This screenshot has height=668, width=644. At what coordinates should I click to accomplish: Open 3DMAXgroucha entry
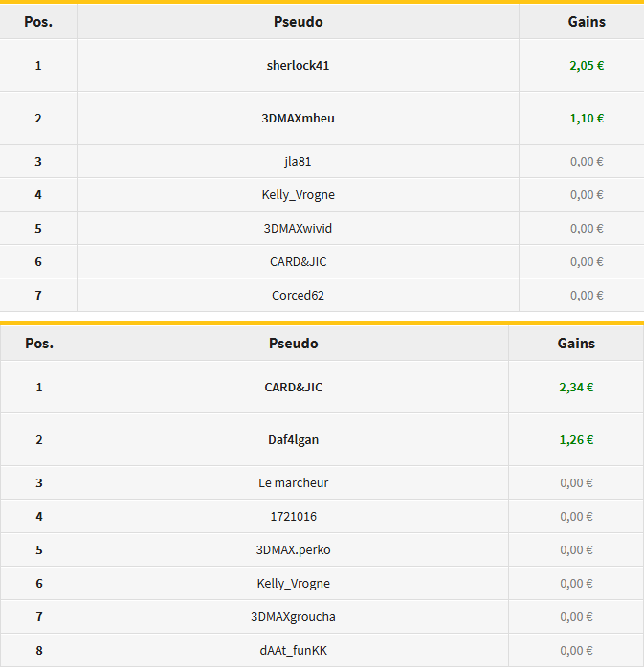(x=293, y=617)
